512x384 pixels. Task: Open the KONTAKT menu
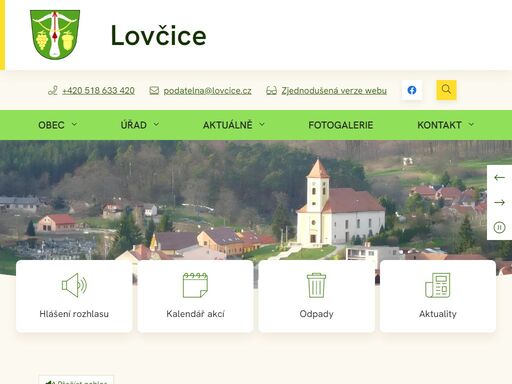[x=439, y=125]
